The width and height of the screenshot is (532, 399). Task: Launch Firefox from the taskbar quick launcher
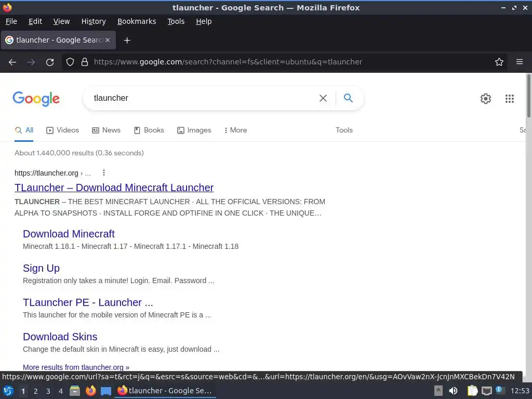tap(90, 391)
